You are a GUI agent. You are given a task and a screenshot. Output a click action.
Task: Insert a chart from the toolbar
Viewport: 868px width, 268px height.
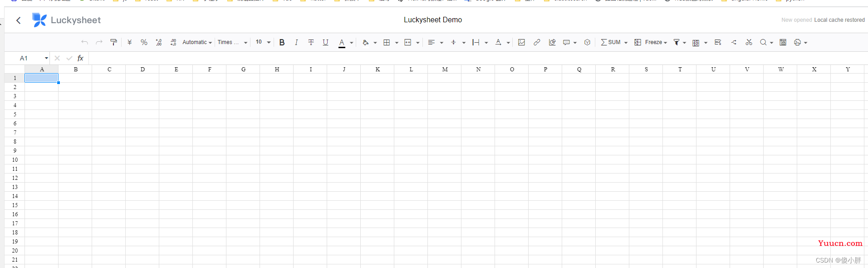[x=552, y=42]
